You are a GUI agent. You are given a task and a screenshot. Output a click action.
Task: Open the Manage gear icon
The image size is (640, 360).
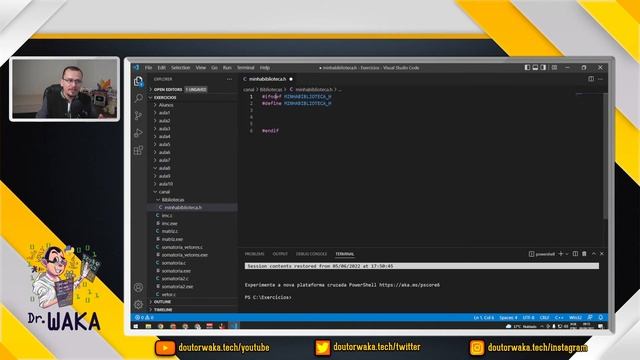[x=138, y=304]
